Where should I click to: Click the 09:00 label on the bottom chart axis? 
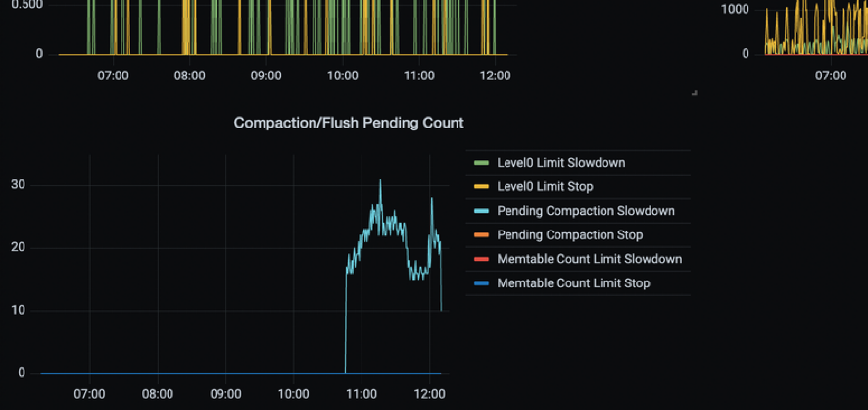pos(226,395)
